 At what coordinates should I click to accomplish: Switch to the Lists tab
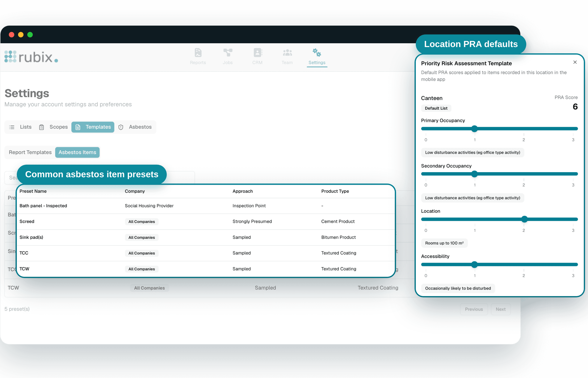tap(20, 127)
